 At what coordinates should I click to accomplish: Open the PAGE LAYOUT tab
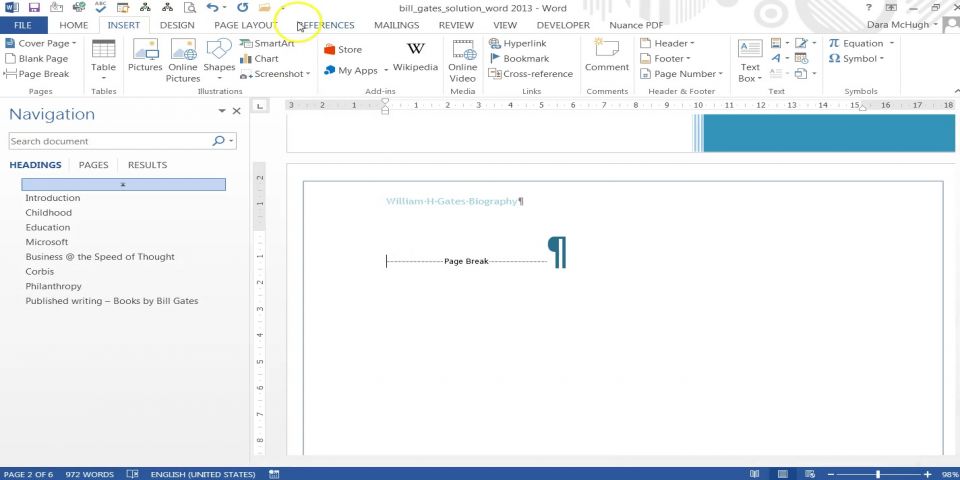click(x=246, y=25)
